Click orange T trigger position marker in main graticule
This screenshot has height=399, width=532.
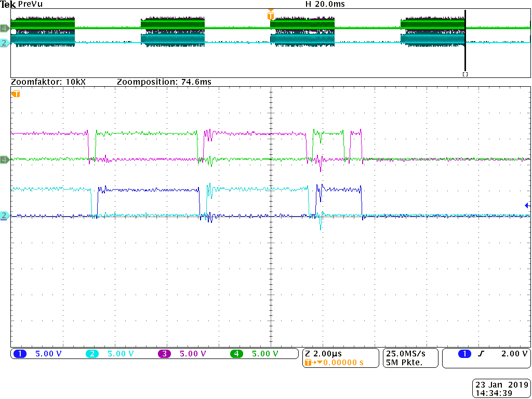click(x=16, y=94)
